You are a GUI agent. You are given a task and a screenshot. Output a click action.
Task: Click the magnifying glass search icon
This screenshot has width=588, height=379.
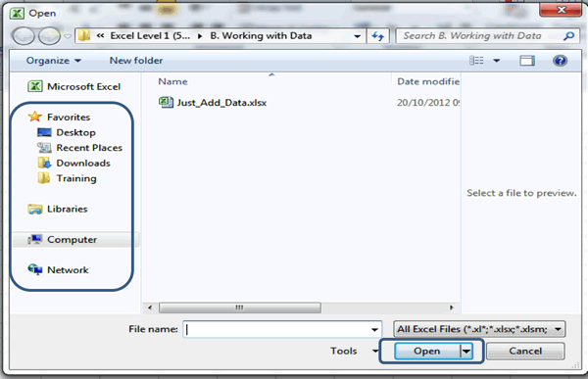[568, 36]
